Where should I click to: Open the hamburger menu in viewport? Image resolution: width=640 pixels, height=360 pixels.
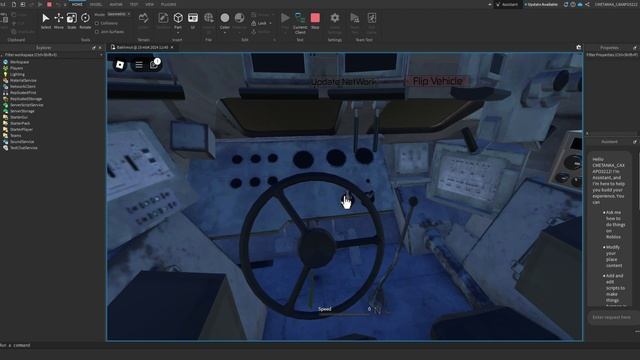(x=139, y=65)
